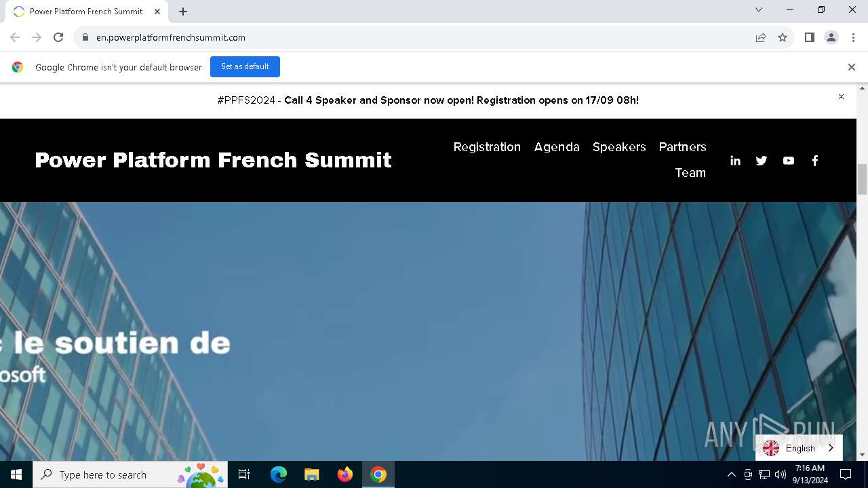Viewport: 868px width, 488px height.
Task: Bookmark this page with star icon
Action: pos(783,37)
